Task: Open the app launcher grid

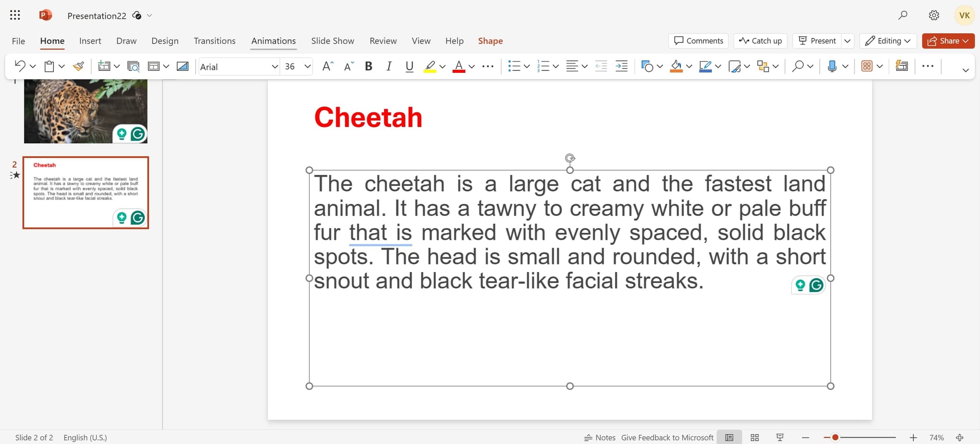Action: tap(15, 15)
